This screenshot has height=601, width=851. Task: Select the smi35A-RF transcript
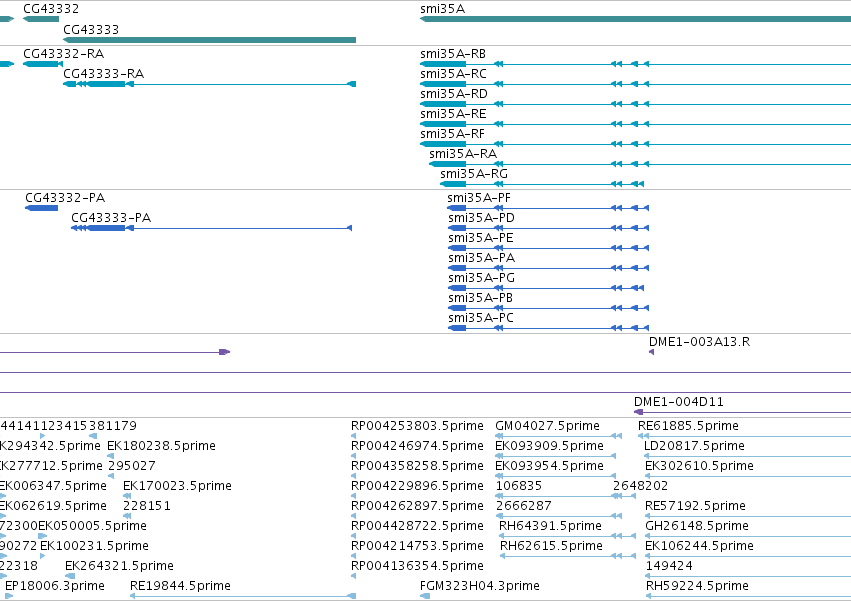point(452,134)
